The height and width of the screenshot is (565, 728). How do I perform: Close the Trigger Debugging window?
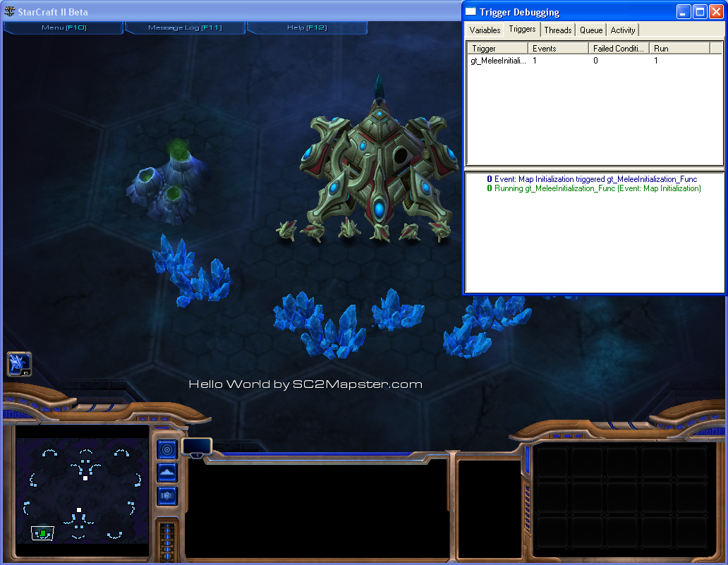pos(717,11)
